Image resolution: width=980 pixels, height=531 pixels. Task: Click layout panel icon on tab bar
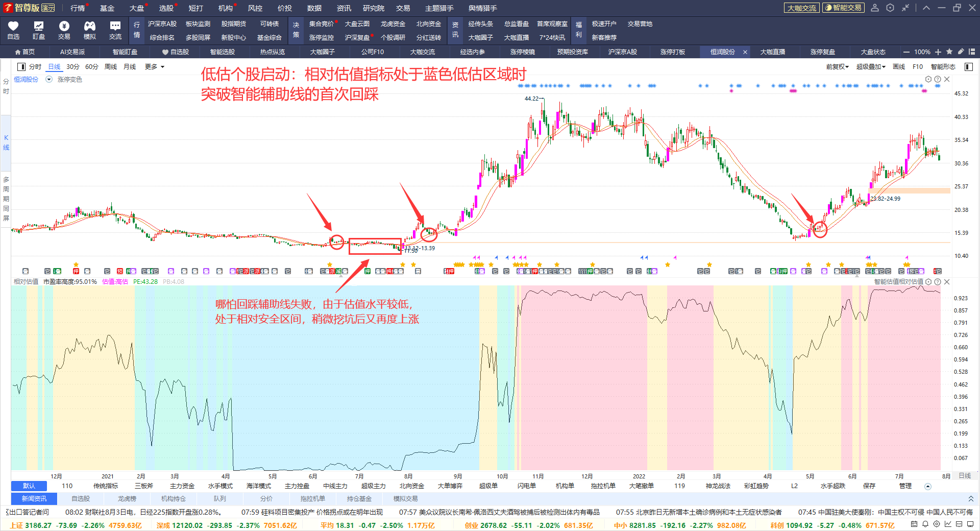pos(972,52)
